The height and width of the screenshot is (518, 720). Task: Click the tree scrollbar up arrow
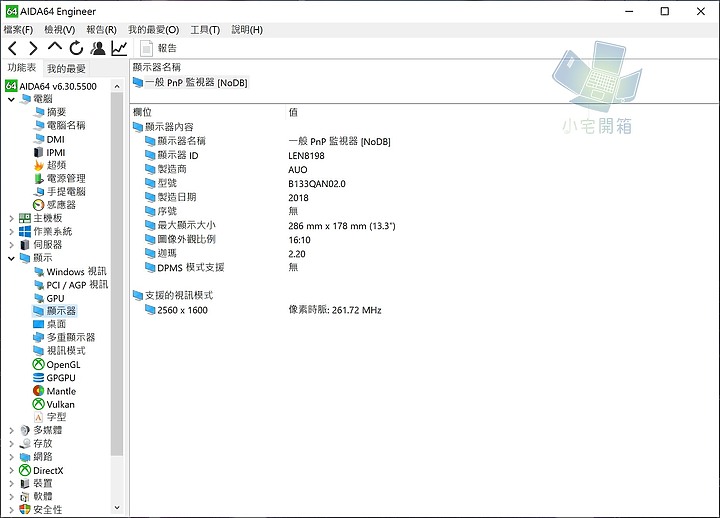117,86
